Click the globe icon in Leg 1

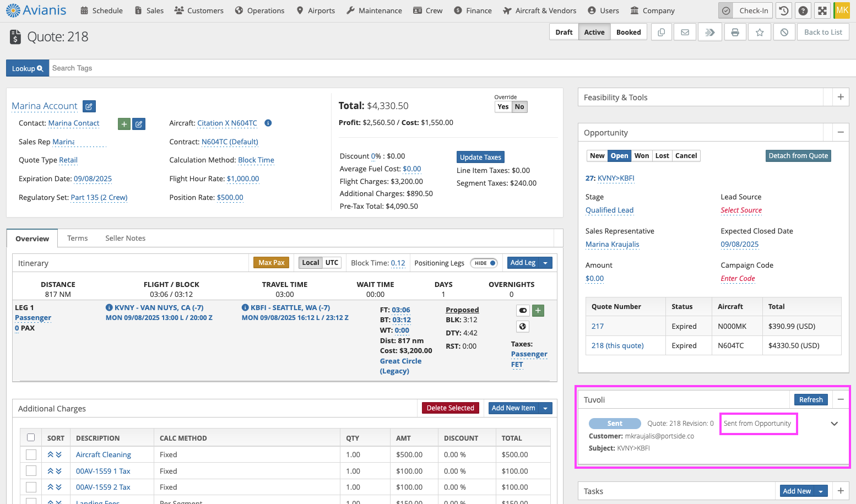(x=523, y=327)
